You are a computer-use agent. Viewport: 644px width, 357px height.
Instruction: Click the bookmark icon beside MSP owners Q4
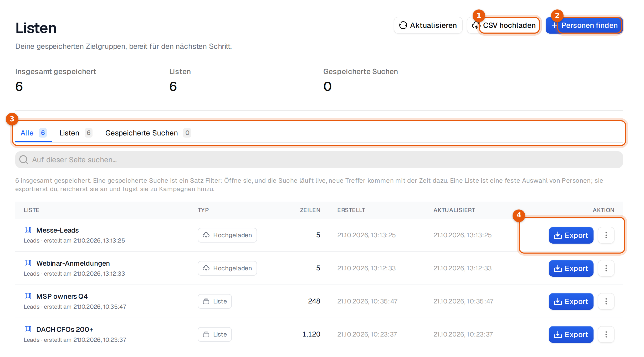click(x=28, y=296)
